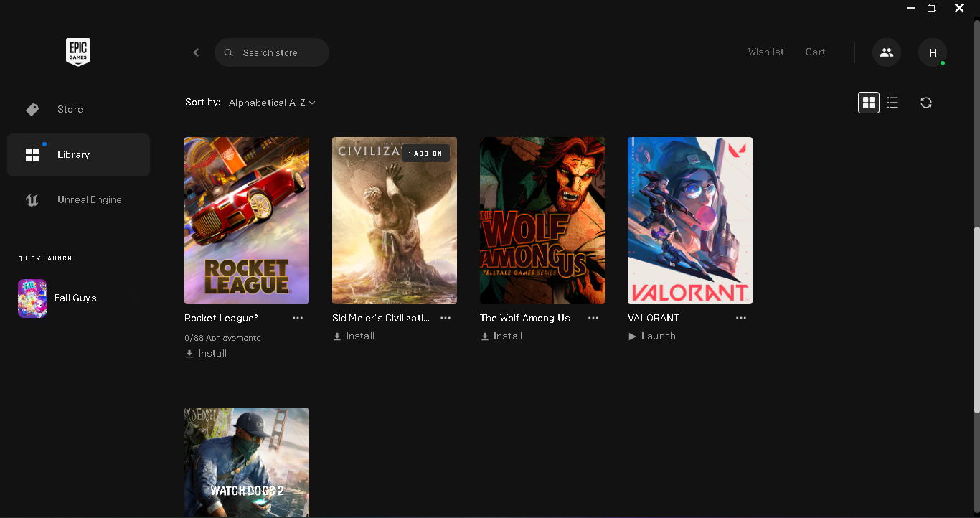Click the Rocket League game title
The height and width of the screenshot is (518, 980).
(221, 318)
